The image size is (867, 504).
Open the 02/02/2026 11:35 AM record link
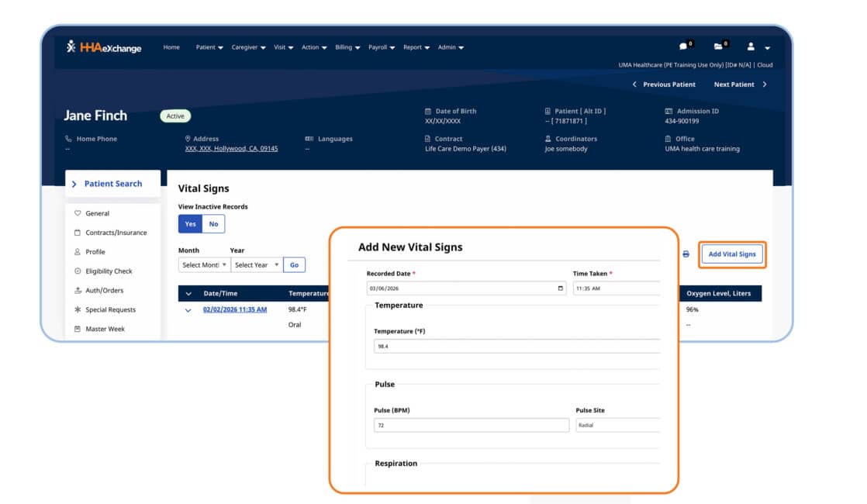tap(235, 309)
